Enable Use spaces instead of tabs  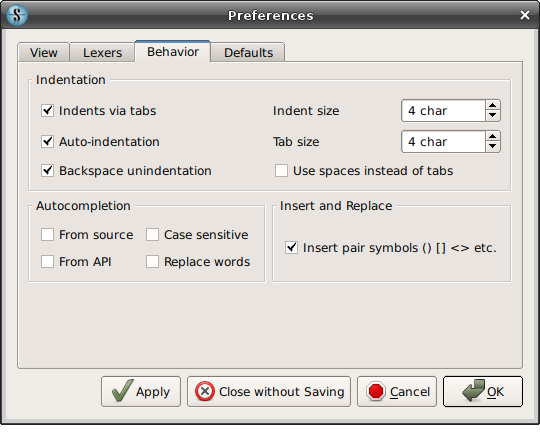point(281,171)
